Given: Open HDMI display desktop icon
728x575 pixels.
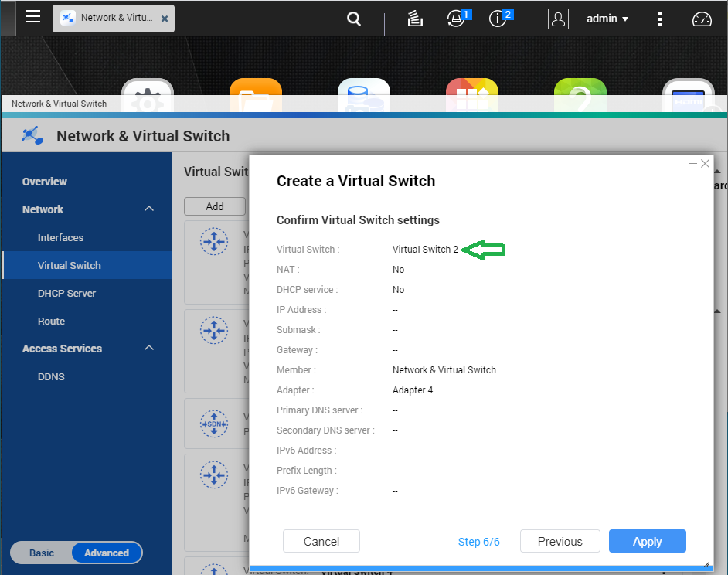Looking at the screenshot, I should 689,95.
